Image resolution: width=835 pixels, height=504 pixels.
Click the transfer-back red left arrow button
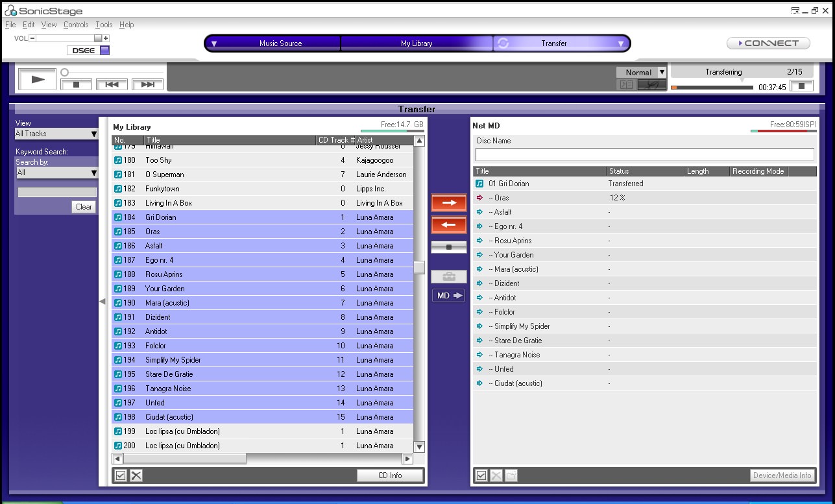[448, 225]
